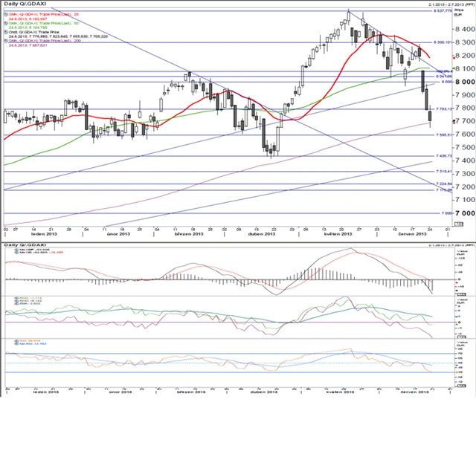Click the level label 8 300,101
The width and height of the screenshot is (476, 457).
(443, 42)
